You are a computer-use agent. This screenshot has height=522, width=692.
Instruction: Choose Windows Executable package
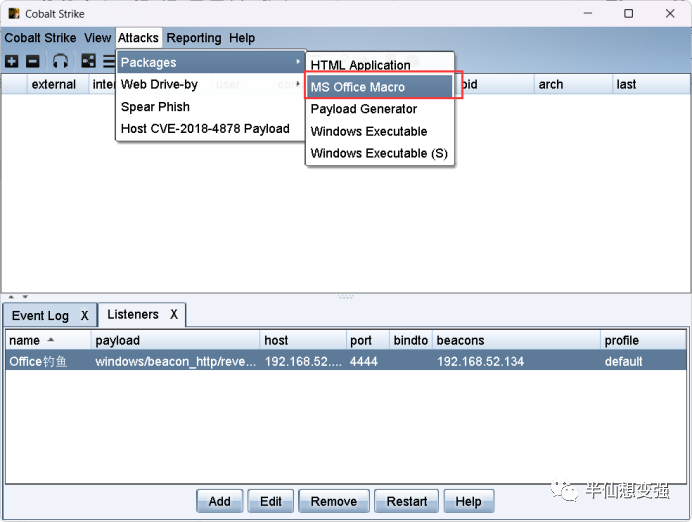pyautogui.click(x=380, y=131)
